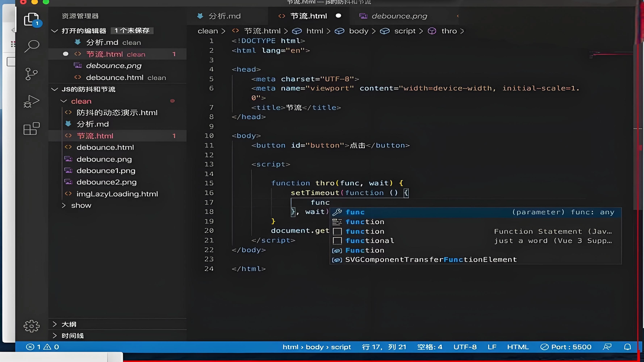Click the 资源管理器 explorer title
This screenshot has height=362, width=644.
pos(80,16)
